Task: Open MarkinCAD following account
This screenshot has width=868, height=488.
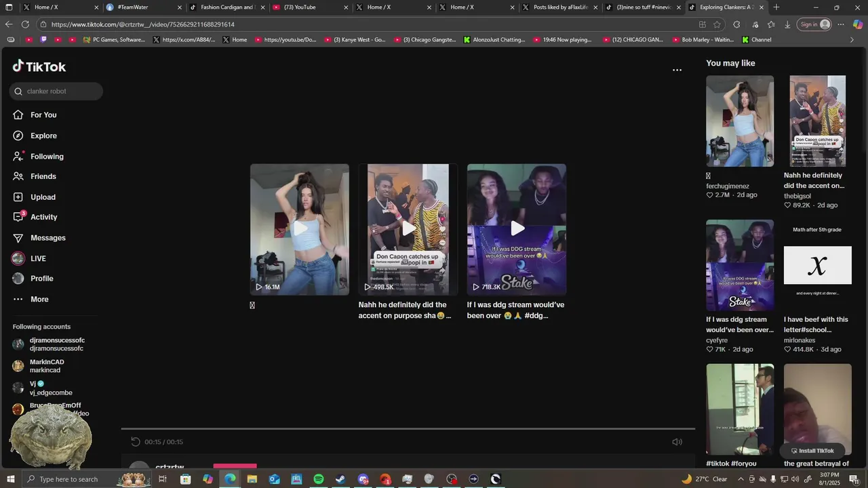Action: click(39, 366)
